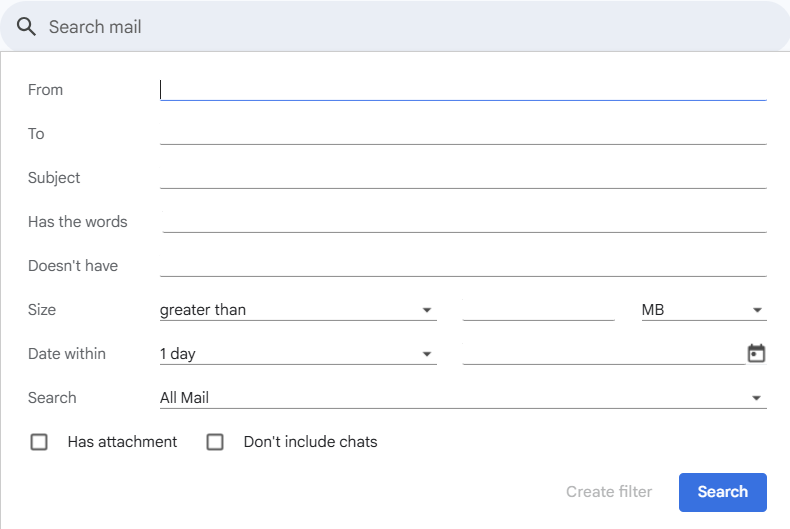Viewport: 790px width, 529px height.
Task: Expand the 1 day date range dropdown
Action: coord(298,354)
